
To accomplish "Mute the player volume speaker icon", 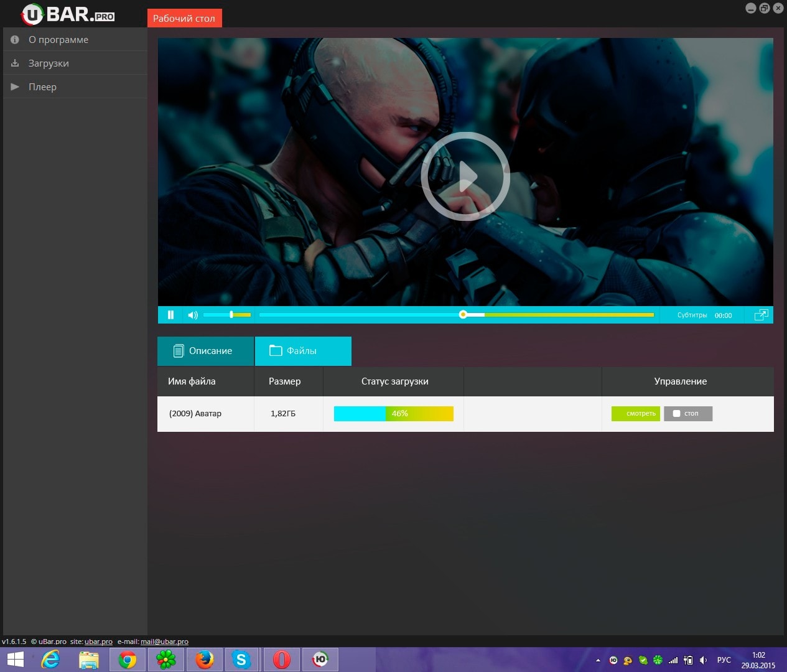I will pos(193,315).
